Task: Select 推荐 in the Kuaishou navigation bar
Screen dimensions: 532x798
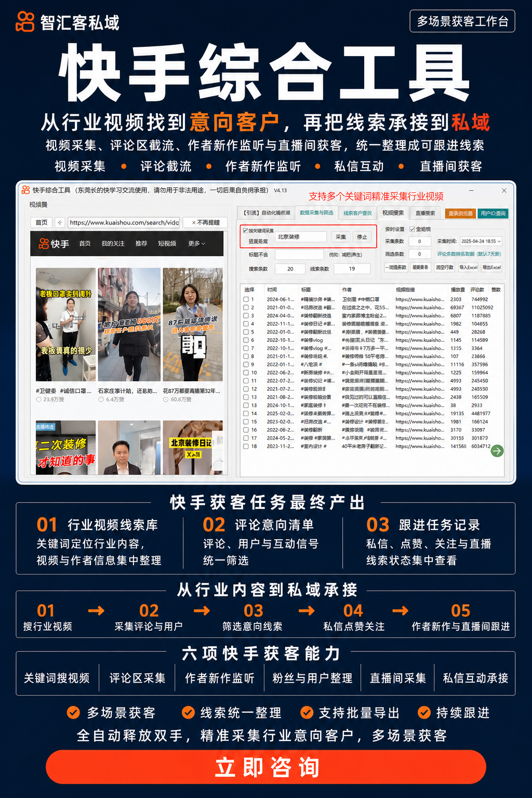Action: point(141,244)
